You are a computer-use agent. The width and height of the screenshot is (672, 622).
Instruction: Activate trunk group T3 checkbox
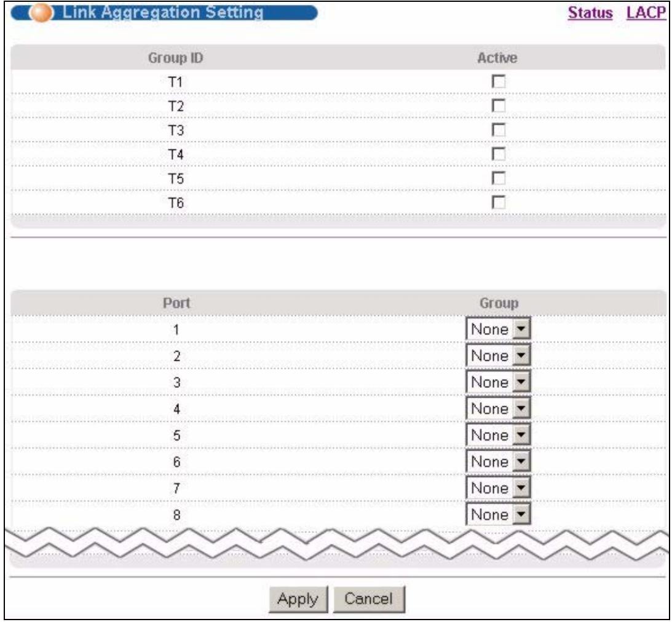click(x=499, y=130)
